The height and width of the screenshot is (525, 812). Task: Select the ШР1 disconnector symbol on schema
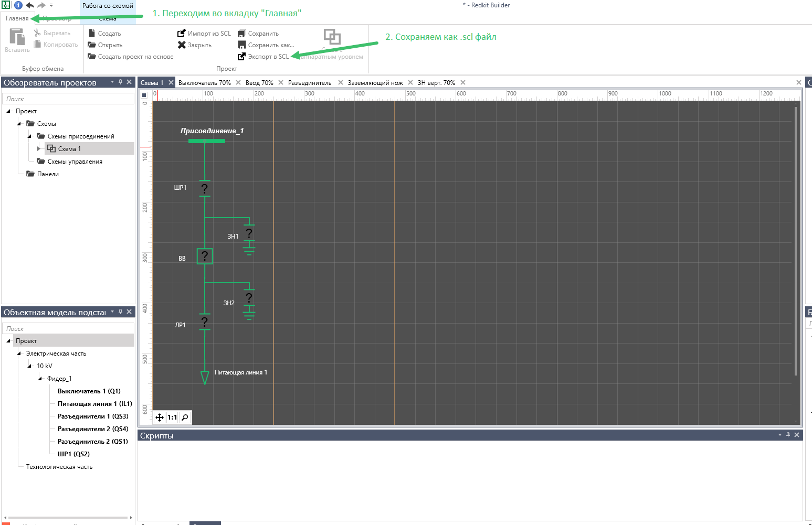(x=205, y=189)
